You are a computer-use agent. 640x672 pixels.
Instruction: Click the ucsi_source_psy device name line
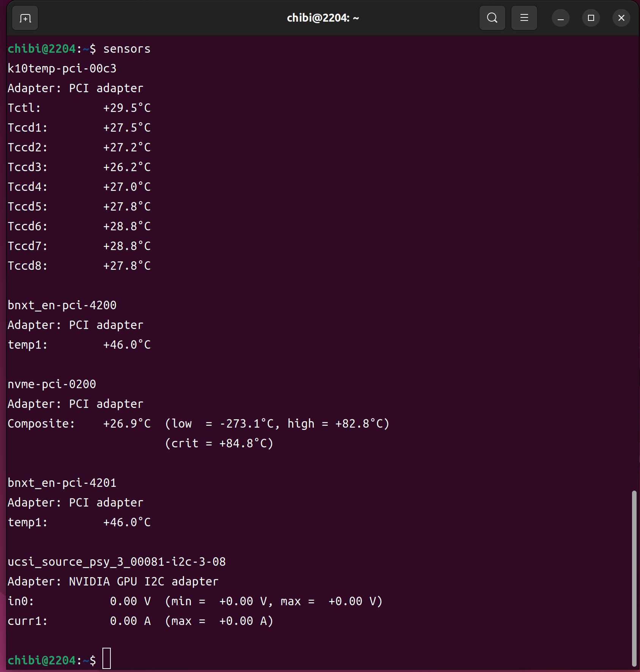click(x=116, y=562)
